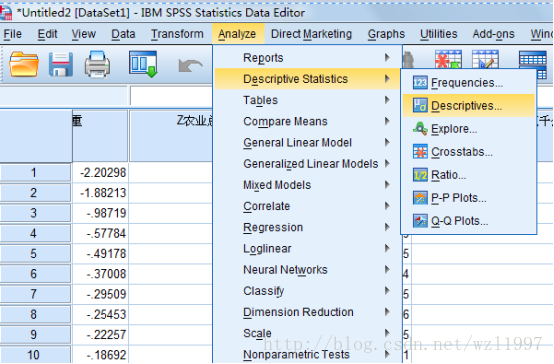Expand the Correlate submenu
554x364 pixels.
pos(308,206)
